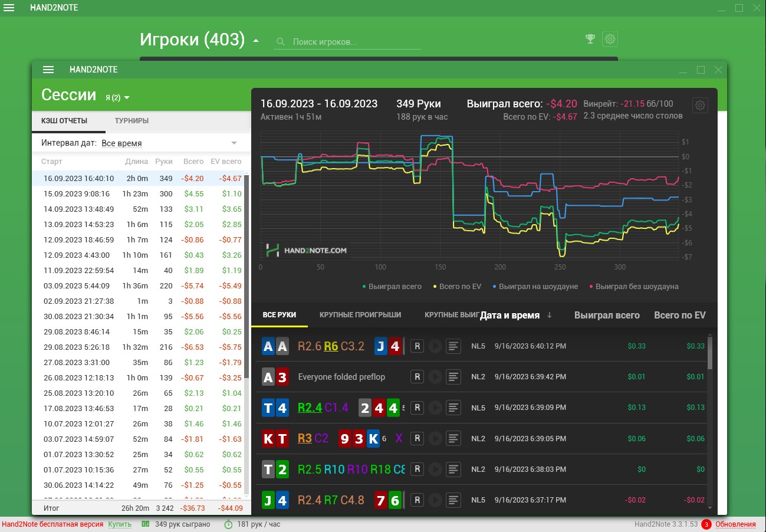Play the T4 hand at 6:39:09 PM
The image size is (766, 532).
coord(435,408)
